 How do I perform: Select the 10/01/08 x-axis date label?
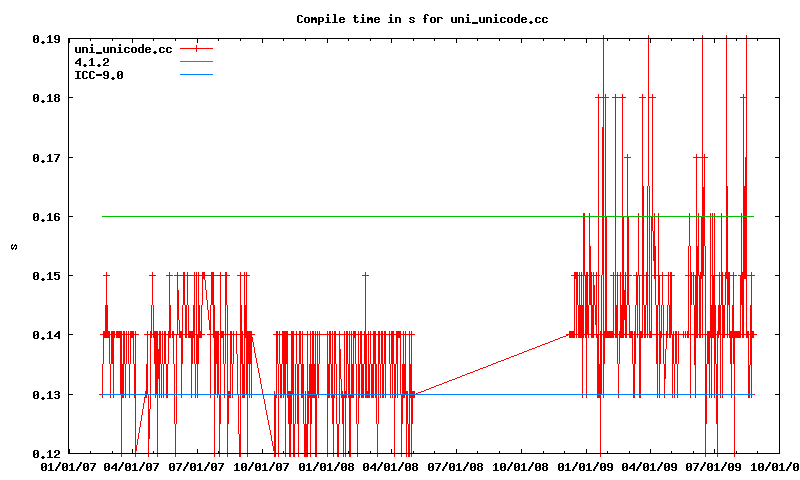[523, 467]
